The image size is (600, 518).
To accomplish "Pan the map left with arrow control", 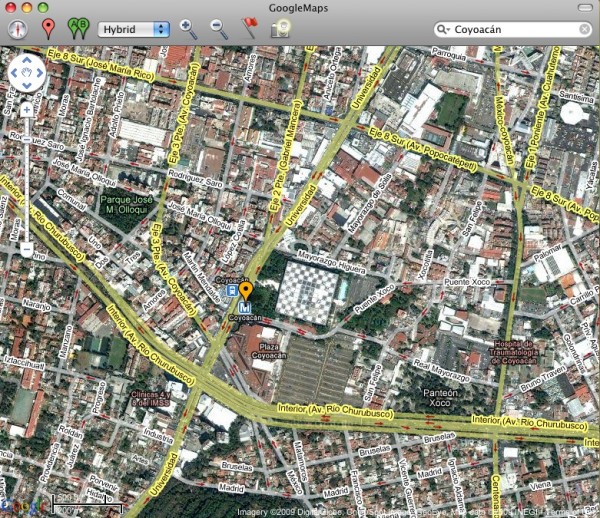I will tap(14, 73).
